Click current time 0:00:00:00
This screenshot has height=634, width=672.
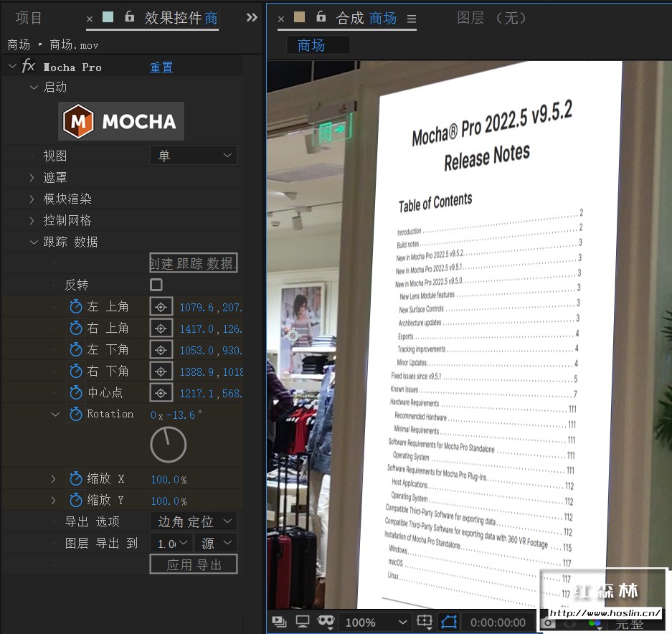(498, 623)
